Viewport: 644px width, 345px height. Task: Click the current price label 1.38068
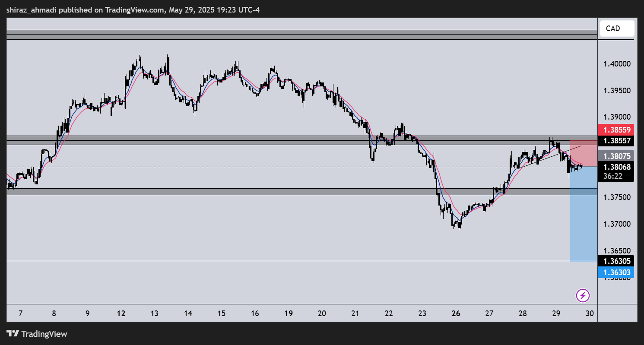[617, 167]
